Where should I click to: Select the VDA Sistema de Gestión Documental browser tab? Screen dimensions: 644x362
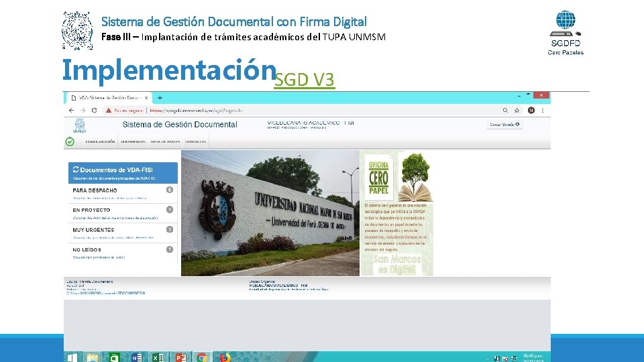tap(109, 98)
